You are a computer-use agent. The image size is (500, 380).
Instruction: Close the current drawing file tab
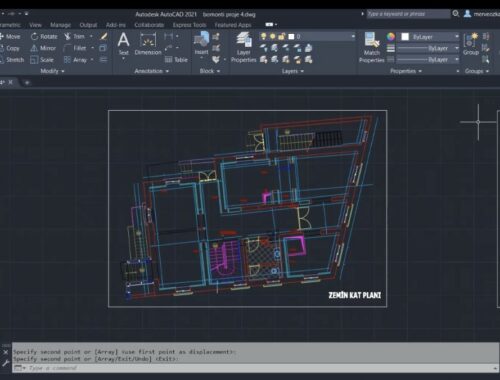tap(11, 82)
